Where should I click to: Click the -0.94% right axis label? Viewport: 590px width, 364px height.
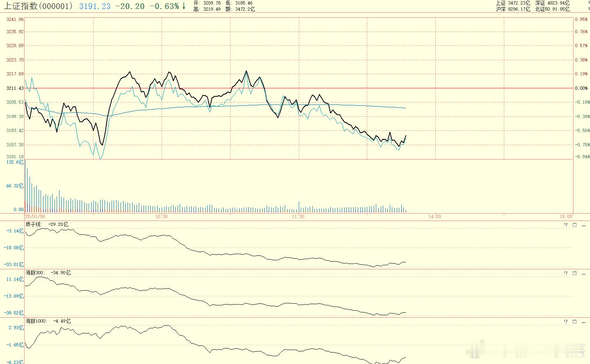point(581,157)
